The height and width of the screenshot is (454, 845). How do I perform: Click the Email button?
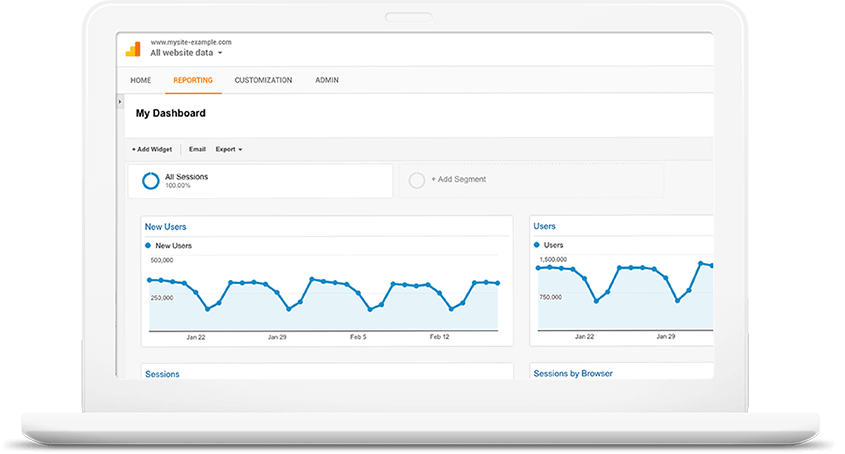click(x=197, y=149)
